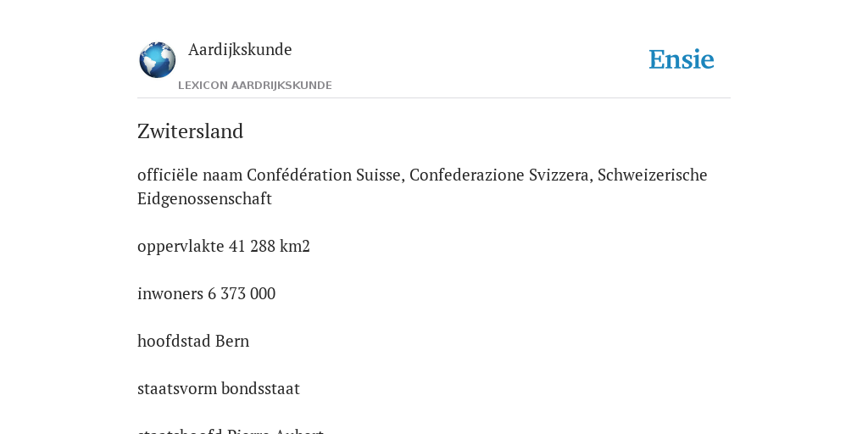This screenshot has height=434, width=868.
Task: Click the word 'inwoners'
Action: 170,293
